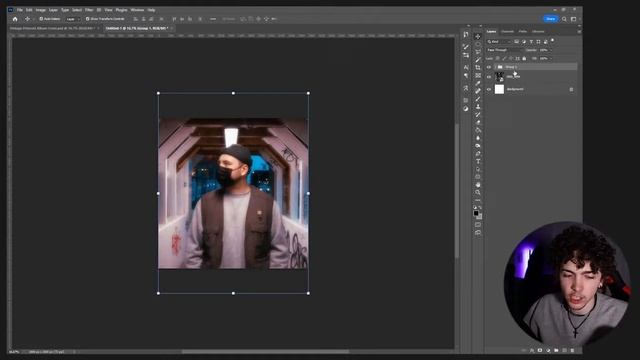Viewport: 640px width, 360px height.
Task: Open the search icon beside Share
Action: pyautogui.click(x=564, y=19)
